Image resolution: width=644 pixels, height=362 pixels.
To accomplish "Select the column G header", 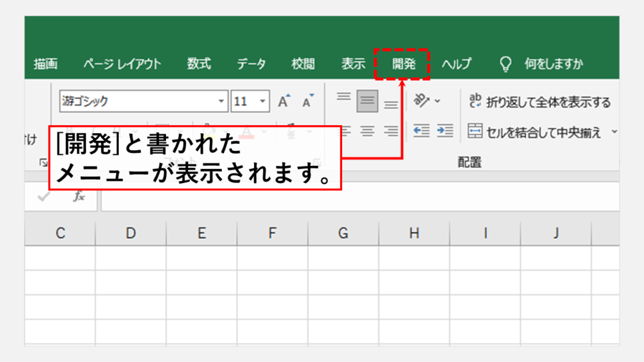I will click(343, 233).
